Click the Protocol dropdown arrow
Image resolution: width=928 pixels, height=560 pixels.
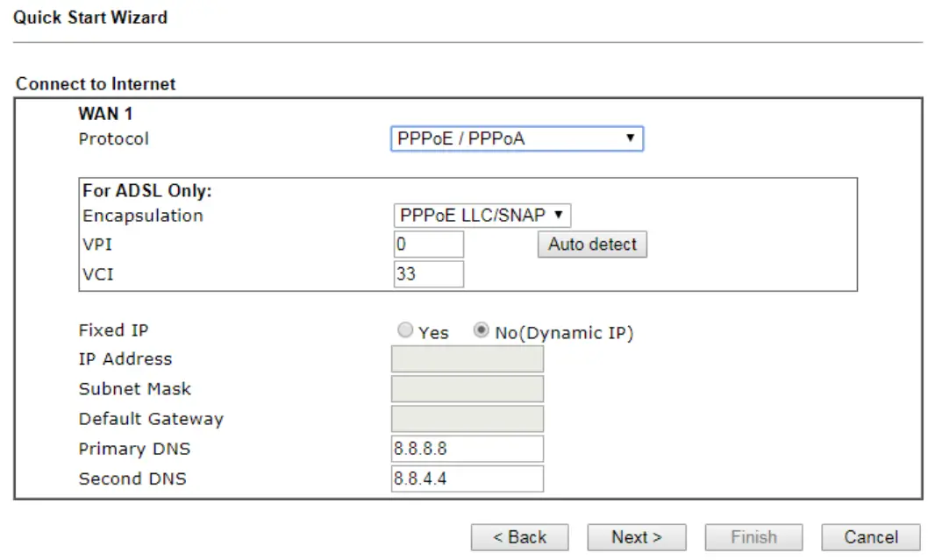click(x=635, y=138)
